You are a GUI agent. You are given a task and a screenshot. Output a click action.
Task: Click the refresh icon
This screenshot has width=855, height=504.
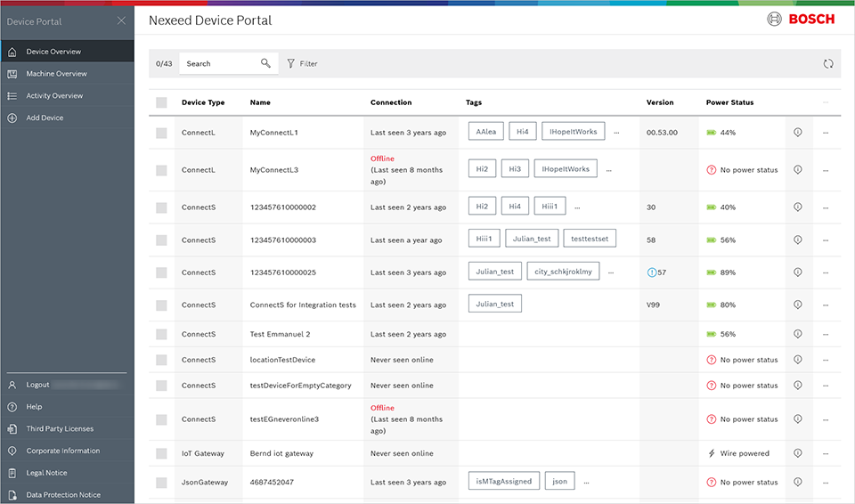coord(827,64)
